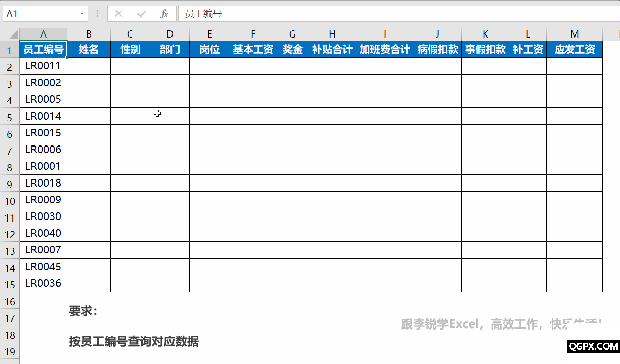Click the enter checkmark icon in the formula bar
The image size is (620, 364).
pos(142,14)
